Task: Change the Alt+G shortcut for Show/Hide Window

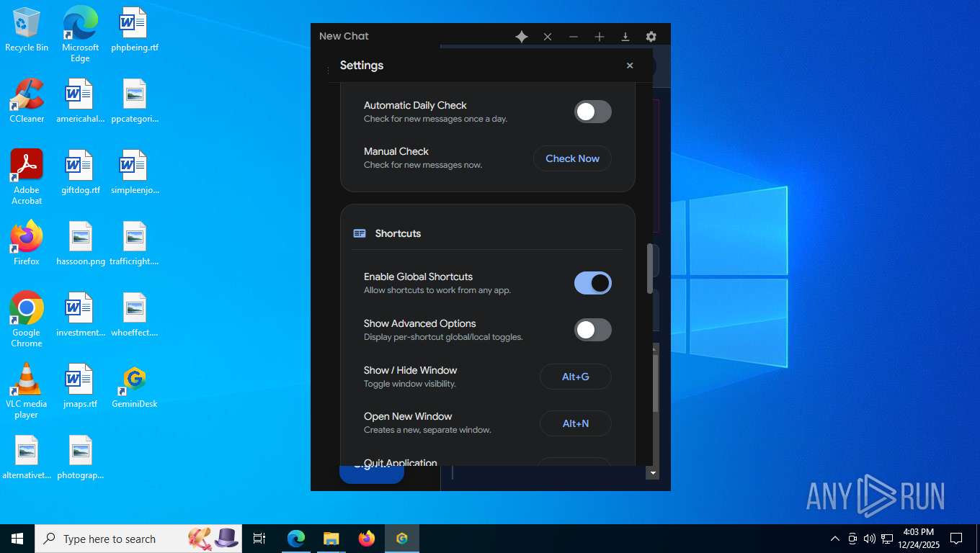Action: click(576, 377)
